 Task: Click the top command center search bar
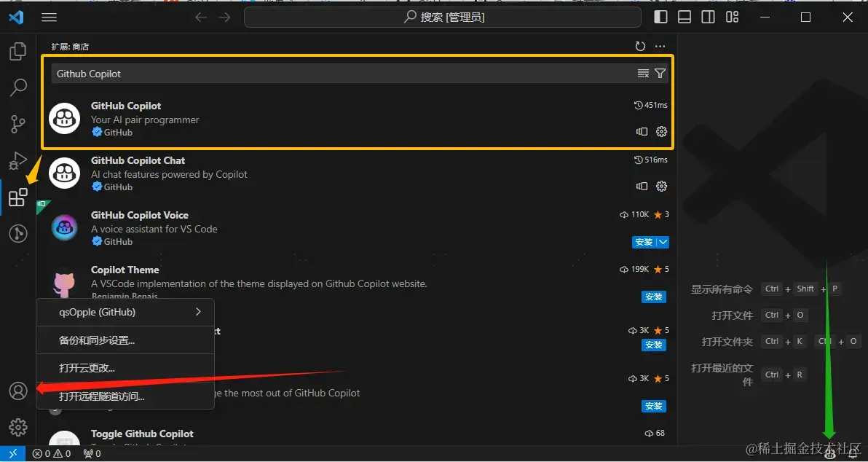(x=442, y=17)
